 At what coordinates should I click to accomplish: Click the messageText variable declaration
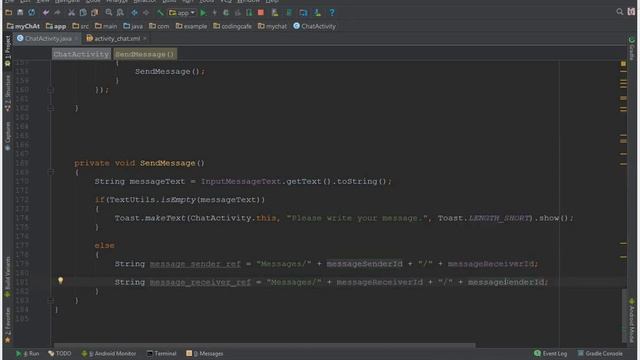point(157,181)
